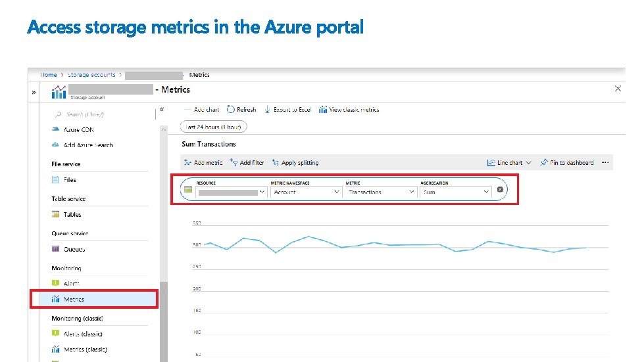The height and width of the screenshot is (362, 644).
Task: Click the Apply splitting icon
Action: [x=276, y=163]
